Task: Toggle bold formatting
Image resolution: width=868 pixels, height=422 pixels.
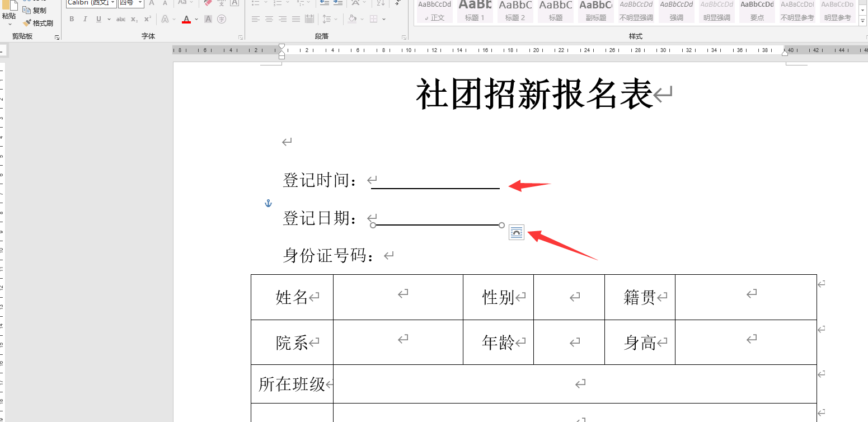Action: coord(72,18)
